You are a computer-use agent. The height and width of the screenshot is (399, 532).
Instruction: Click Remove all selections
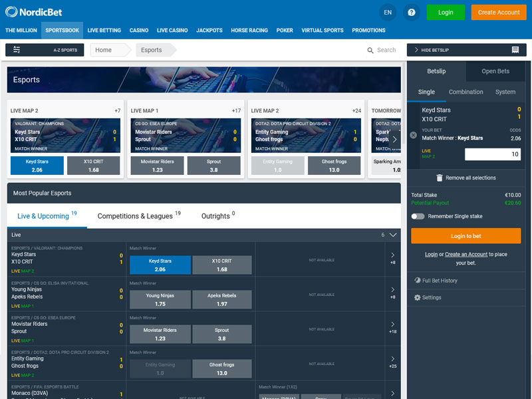[x=466, y=178]
